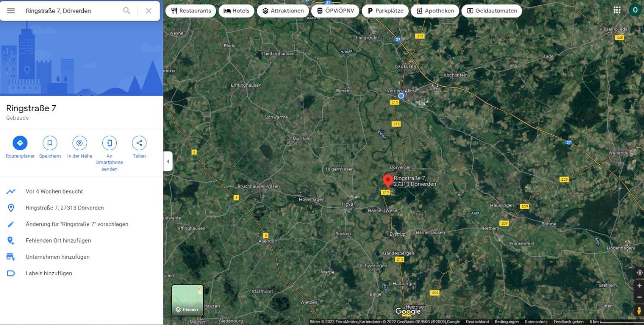Screen dimensions: 644x325
Task: Clear the search with the X icon
Action: click(149, 11)
